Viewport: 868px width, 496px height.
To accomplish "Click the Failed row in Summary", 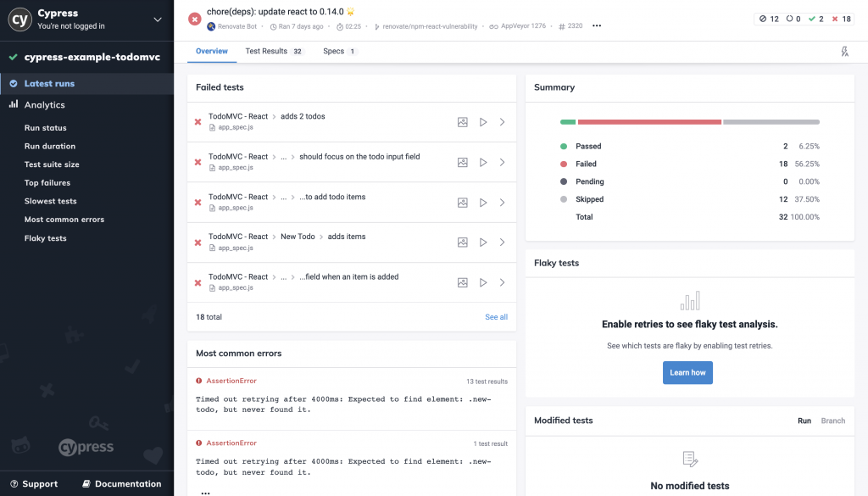I will click(x=690, y=164).
